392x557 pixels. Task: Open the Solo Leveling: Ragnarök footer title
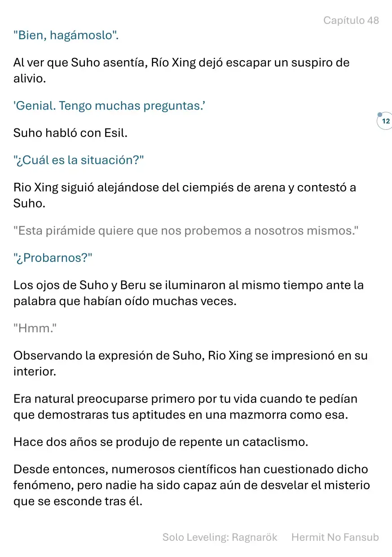[x=220, y=537]
